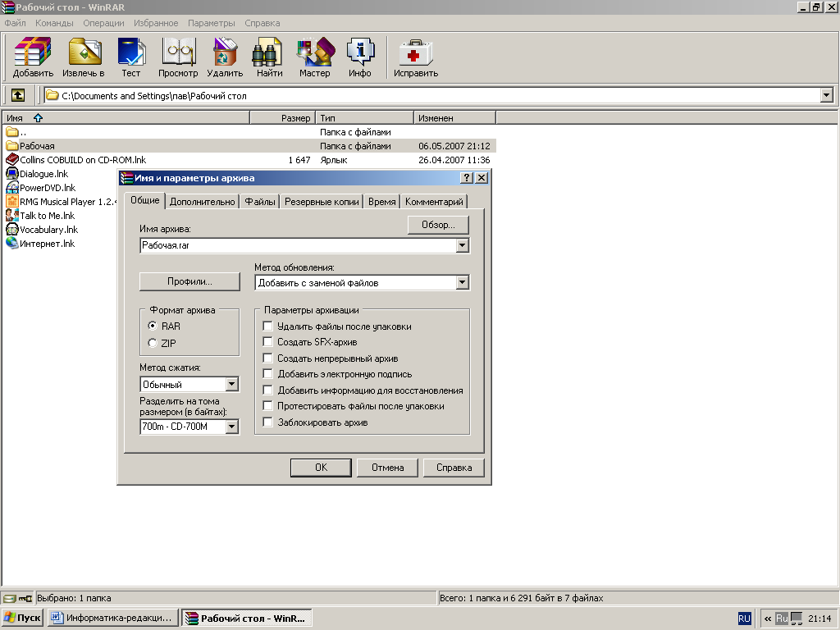Click the Извлечь в (Extract to) icon
The image size is (840, 630).
pos(84,57)
